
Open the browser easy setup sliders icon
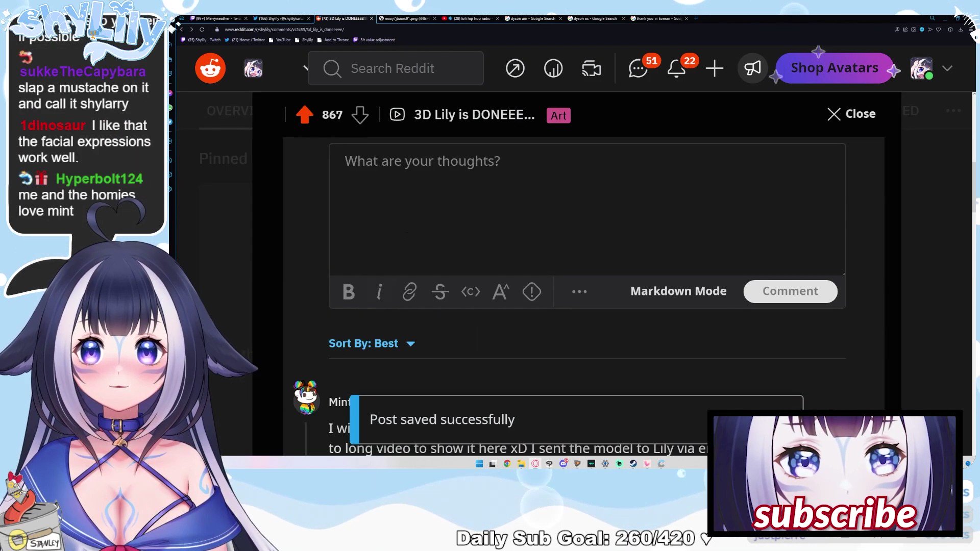[x=970, y=30]
